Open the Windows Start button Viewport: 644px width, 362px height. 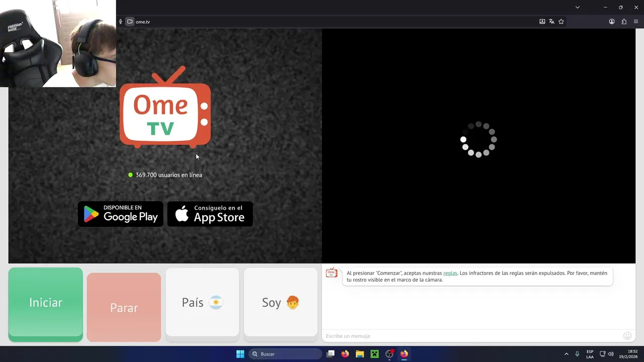pyautogui.click(x=240, y=354)
